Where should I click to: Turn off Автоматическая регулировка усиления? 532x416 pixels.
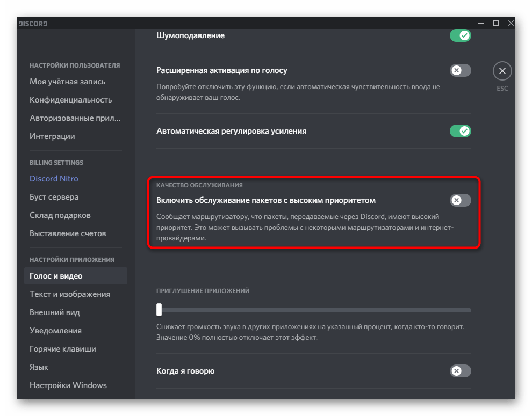(x=460, y=131)
